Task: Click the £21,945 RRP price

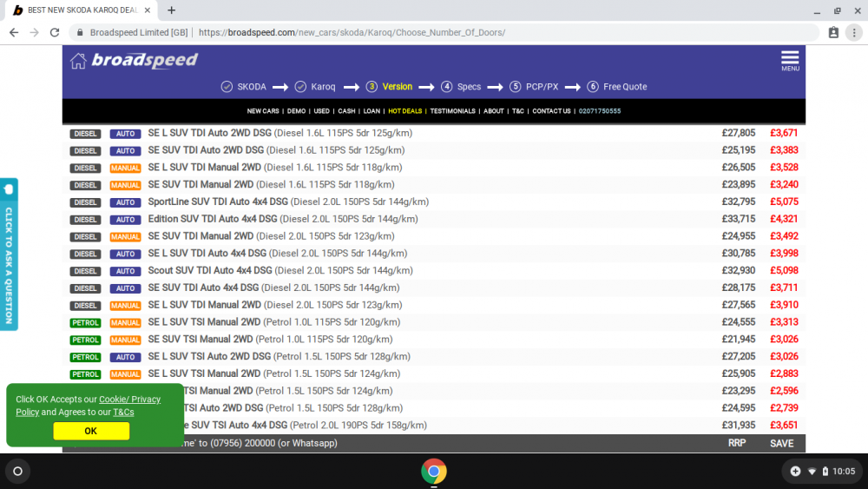Action: [739, 340]
